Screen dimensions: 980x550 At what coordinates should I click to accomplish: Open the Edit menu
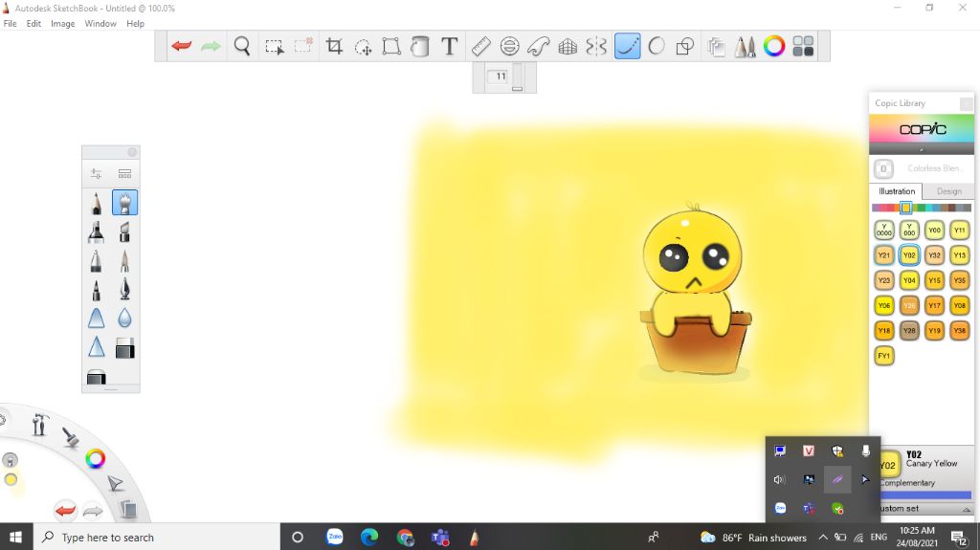click(x=33, y=24)
